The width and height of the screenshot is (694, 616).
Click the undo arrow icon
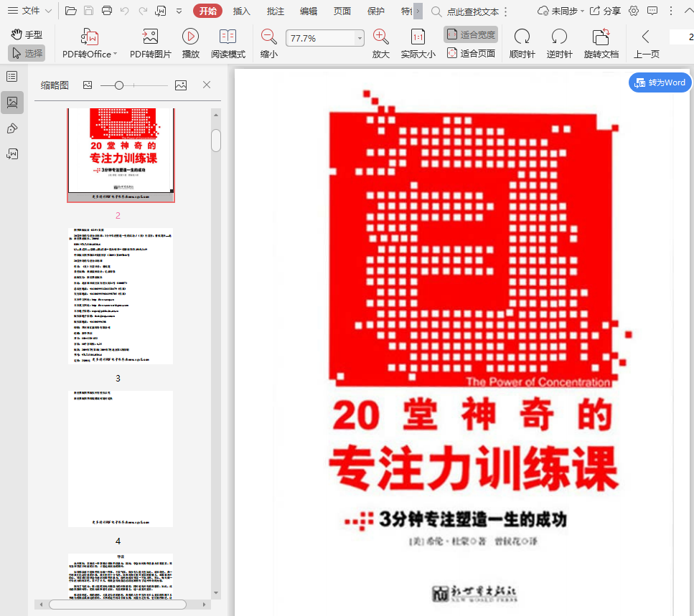(125, 11)
